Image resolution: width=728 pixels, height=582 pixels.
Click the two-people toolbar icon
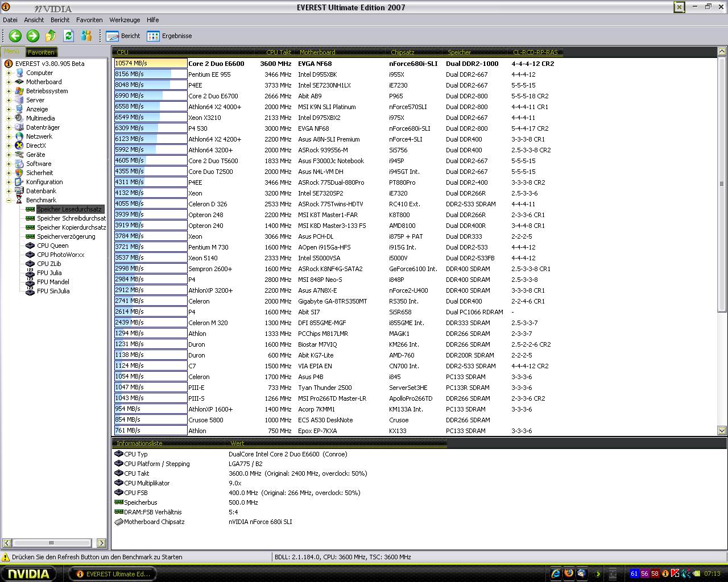click(86, 36)
